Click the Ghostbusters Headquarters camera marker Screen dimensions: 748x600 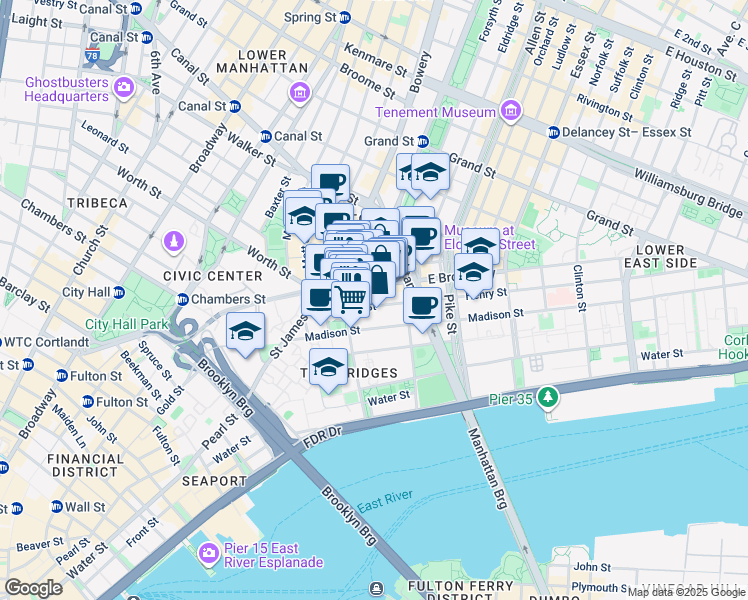point(124,87)
